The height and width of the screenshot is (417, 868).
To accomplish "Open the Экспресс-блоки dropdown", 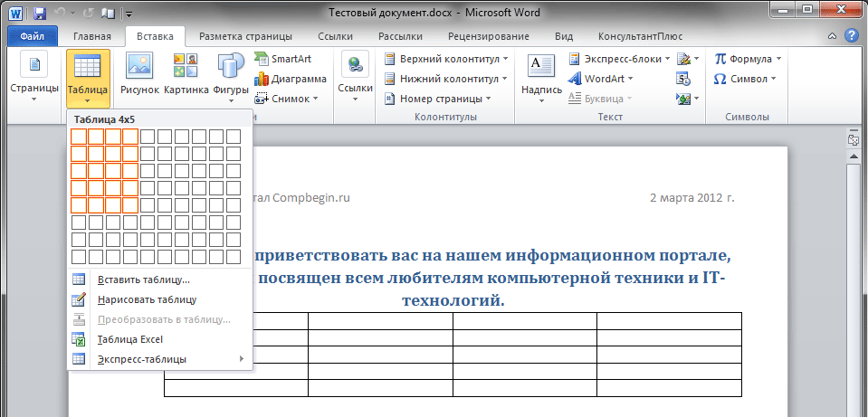I will (x=619, y=59).
